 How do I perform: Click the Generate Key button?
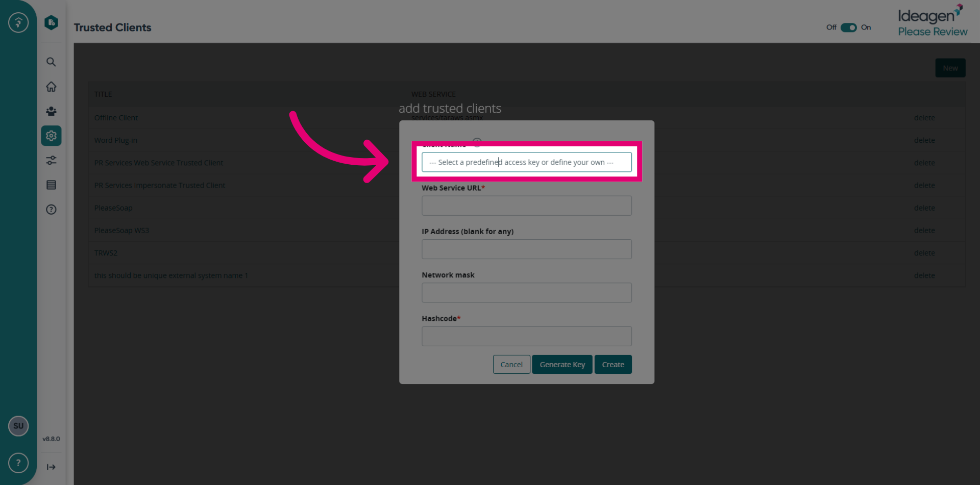click(x=562, y=364)
